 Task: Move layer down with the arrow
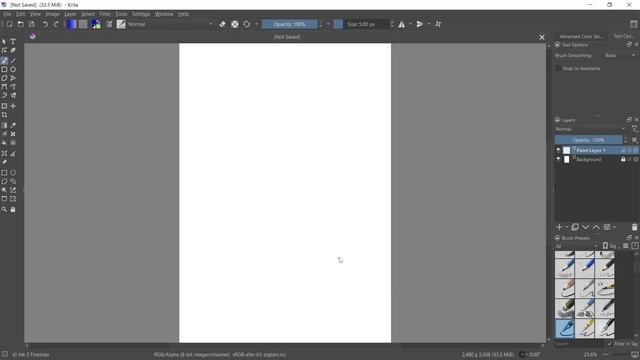click(586, 227)
